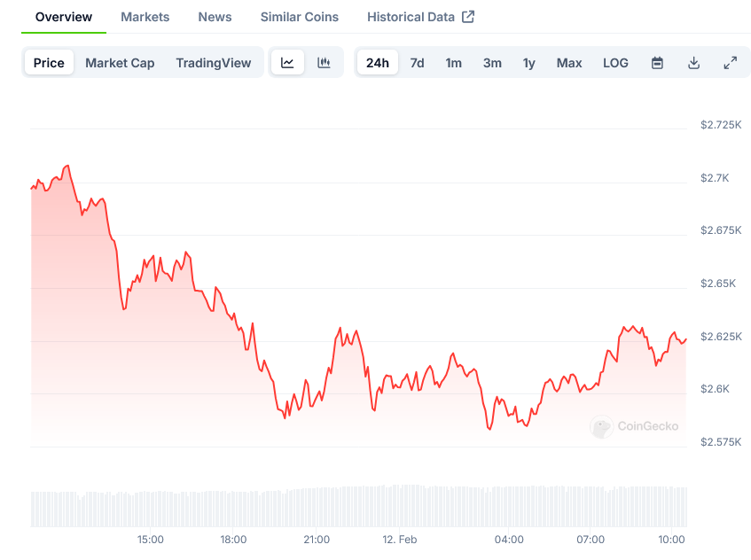Click the 21:00 time axis label
The width and height of the screenshot is (751, 560).
(x=317, y=540)
